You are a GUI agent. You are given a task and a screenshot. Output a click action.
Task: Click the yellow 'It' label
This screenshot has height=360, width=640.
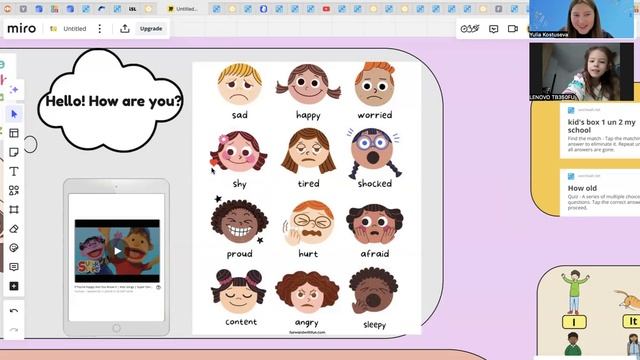pyautogui.click(x=631, y=321)
